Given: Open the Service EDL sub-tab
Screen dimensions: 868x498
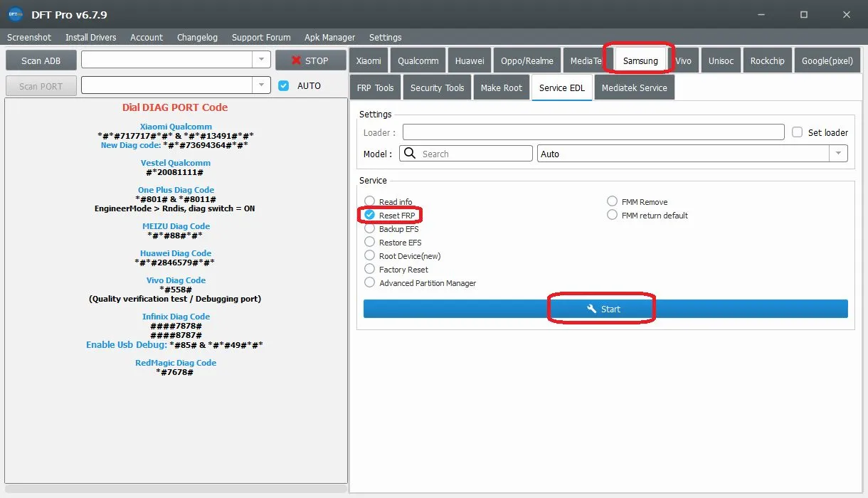Looking at the screenshot, I should [x=562, y=88].
